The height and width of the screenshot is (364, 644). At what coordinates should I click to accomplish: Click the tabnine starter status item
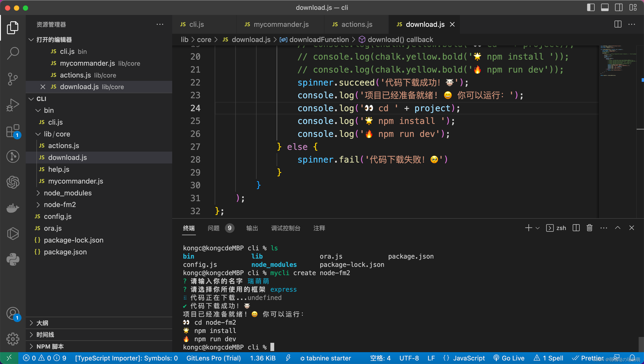325,358
